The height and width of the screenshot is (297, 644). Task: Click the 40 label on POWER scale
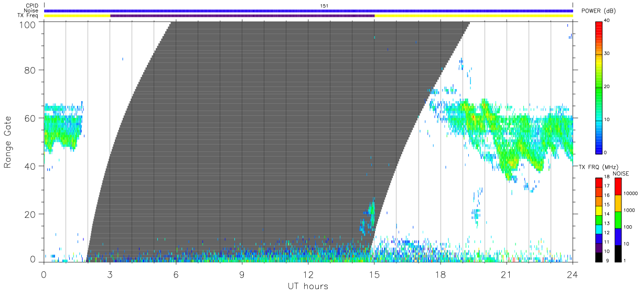pos(607,21)
